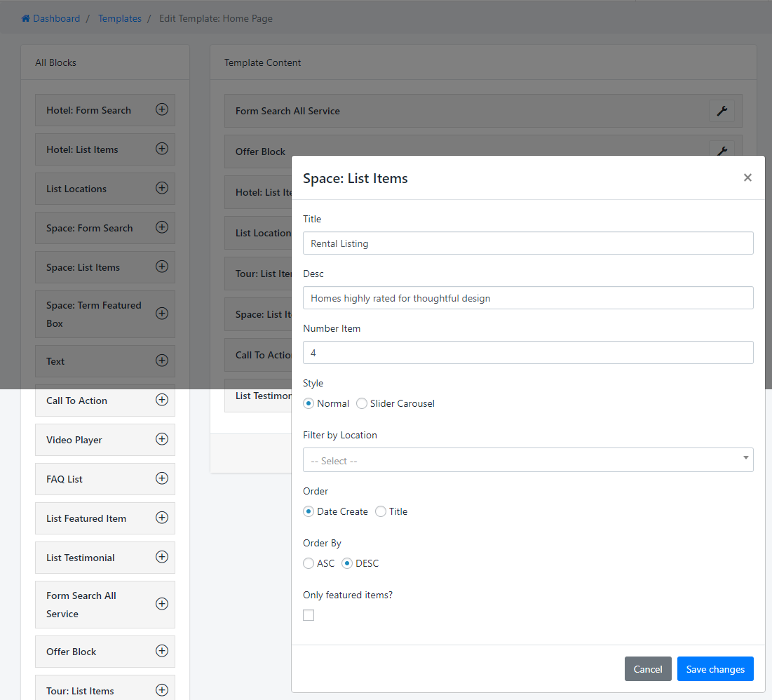Check the Only featured items checkbox
Viewport: 772px width, 700px height.
[x=309, y=615]
